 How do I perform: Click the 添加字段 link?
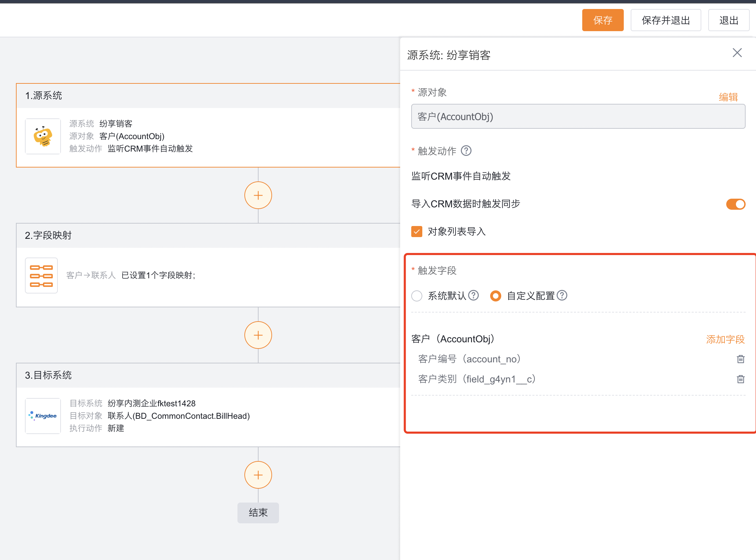[x=725, y=339]
